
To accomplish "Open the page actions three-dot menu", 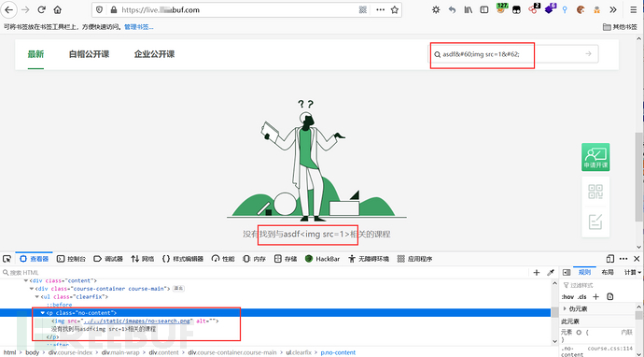I will [x=380, y=10].
